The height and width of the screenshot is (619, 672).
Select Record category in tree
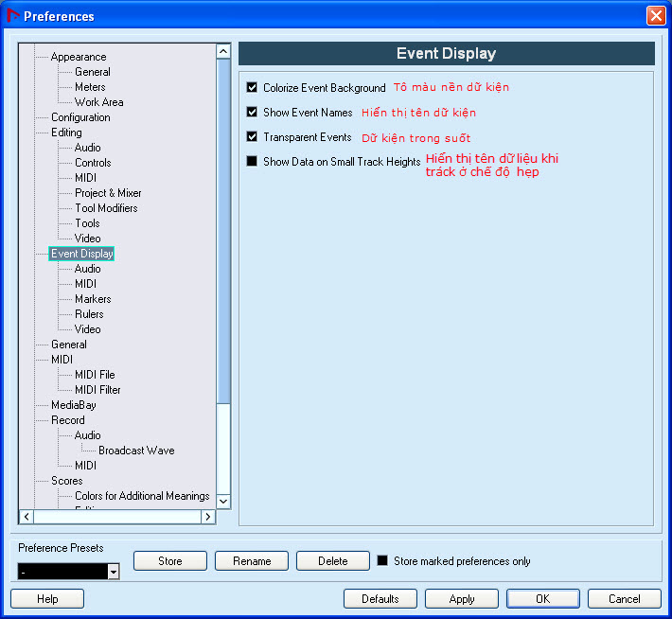tap(68, 420)
